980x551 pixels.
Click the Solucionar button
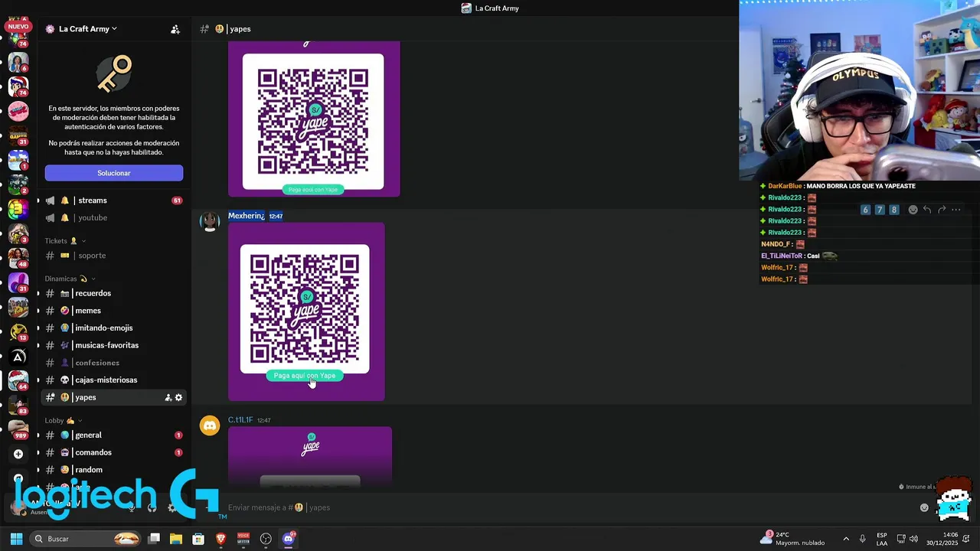coord(113,173)
